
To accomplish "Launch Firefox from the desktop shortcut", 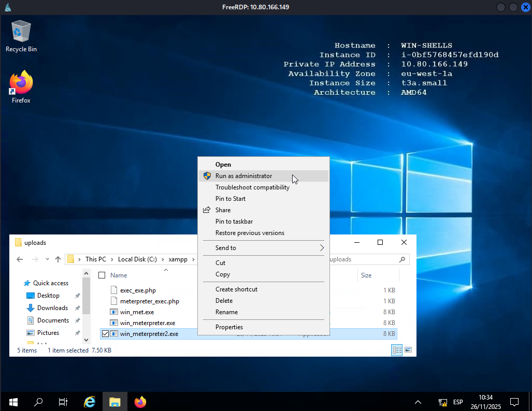I will 21,87.
